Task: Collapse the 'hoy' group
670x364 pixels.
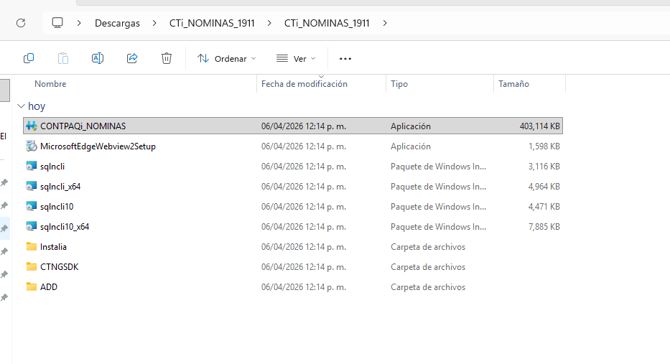Action: (x=21, y=106)
